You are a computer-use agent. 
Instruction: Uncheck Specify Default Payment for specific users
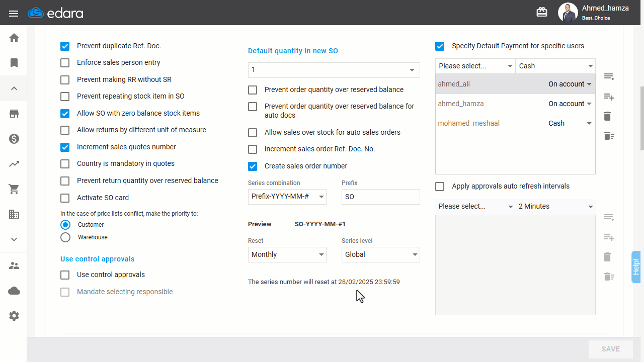(x=440, y=46)
